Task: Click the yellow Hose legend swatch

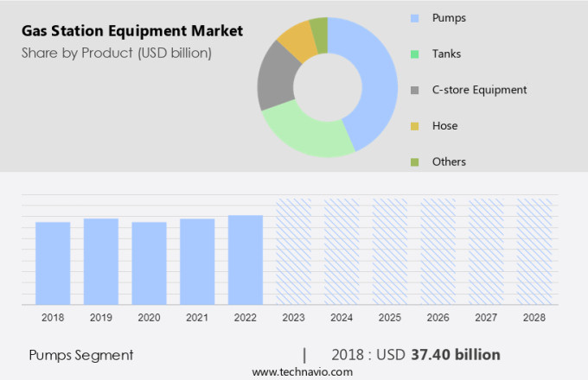Action: pyautogui.click(x=415, y=126)
